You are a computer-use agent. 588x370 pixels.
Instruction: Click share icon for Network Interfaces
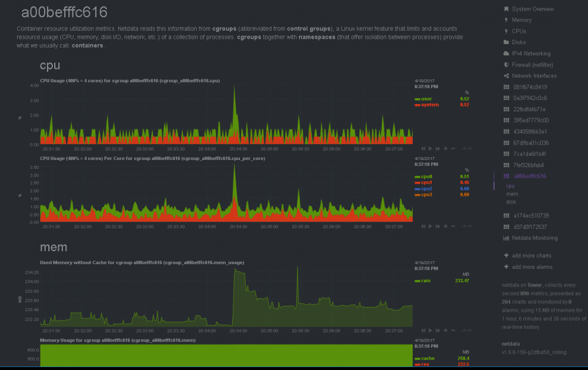point(506,76)
